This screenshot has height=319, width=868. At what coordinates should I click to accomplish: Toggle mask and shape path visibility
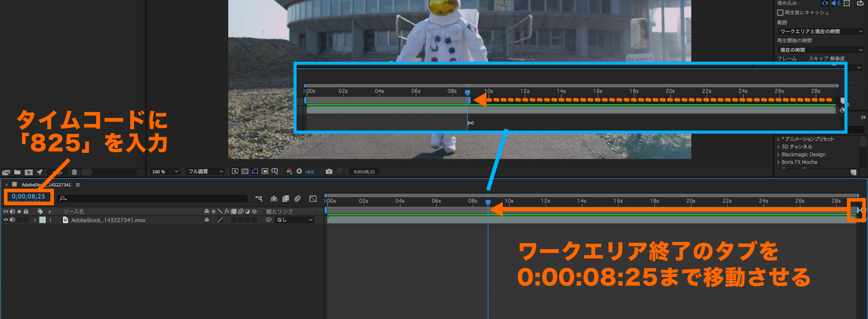tap(255, 171)
